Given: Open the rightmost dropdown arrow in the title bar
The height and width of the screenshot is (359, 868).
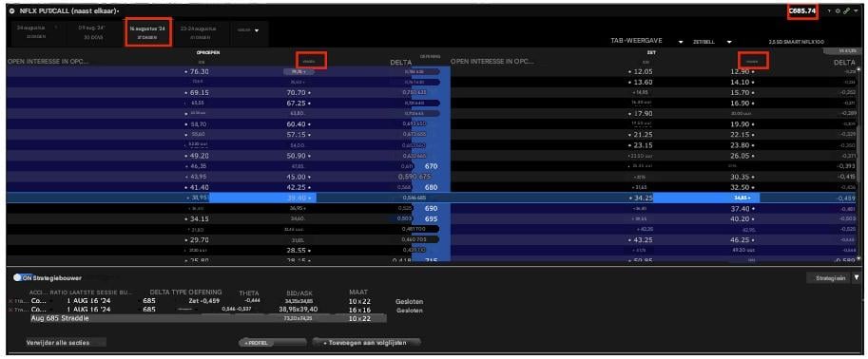Looking at the screenshot, I should click(856, 11).
